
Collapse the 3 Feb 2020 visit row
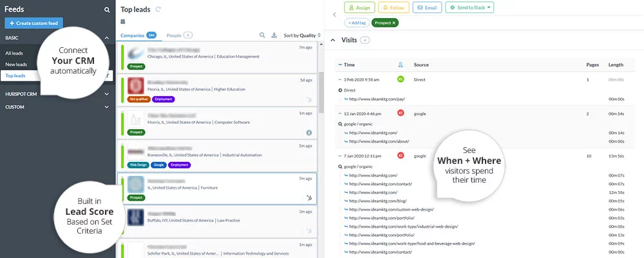(x=340, y=79)
